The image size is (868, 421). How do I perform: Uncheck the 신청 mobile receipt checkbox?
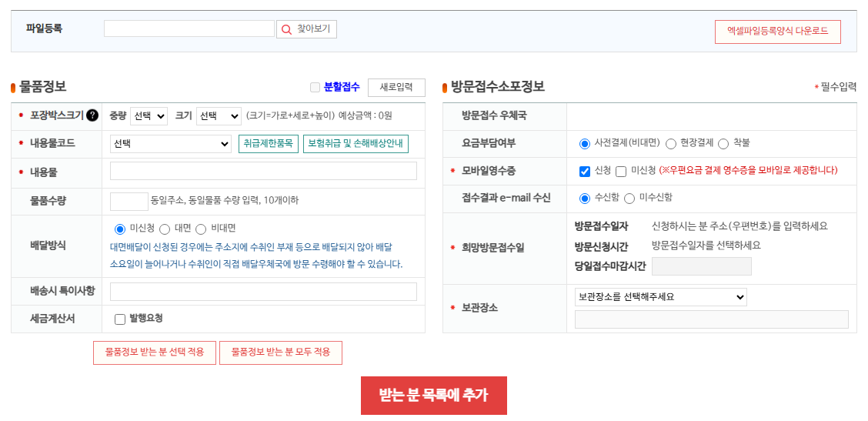click(585, 171)
